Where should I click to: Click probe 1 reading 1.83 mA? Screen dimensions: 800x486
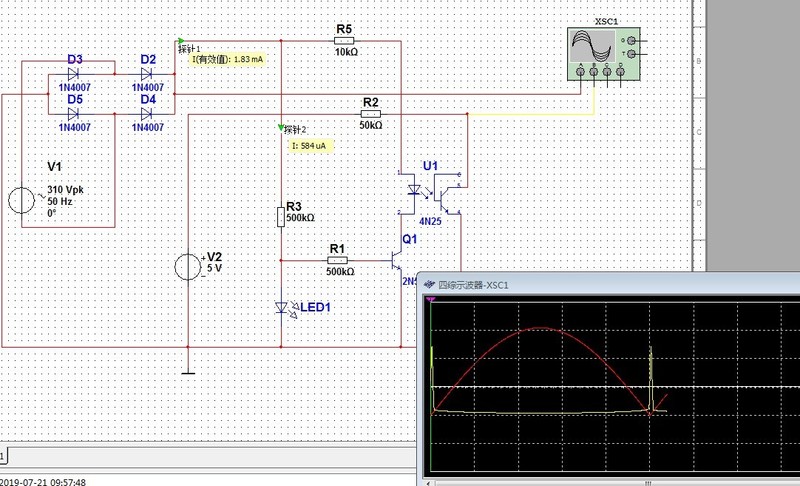227,59
